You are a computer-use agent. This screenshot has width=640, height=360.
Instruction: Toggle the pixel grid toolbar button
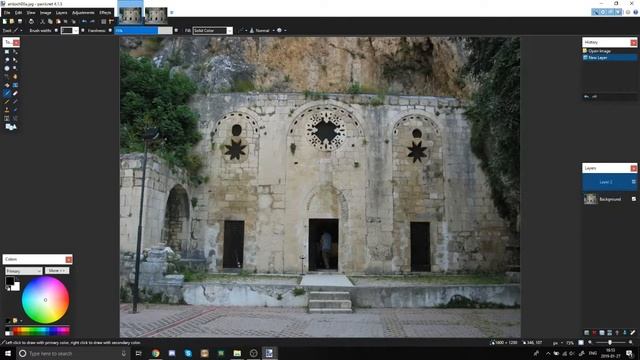[x=104, y=21]
